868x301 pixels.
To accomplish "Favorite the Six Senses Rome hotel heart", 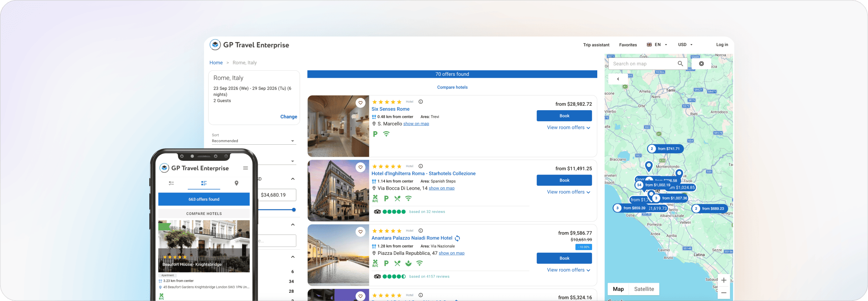I will pyautogui.click(x=360, y=103).
